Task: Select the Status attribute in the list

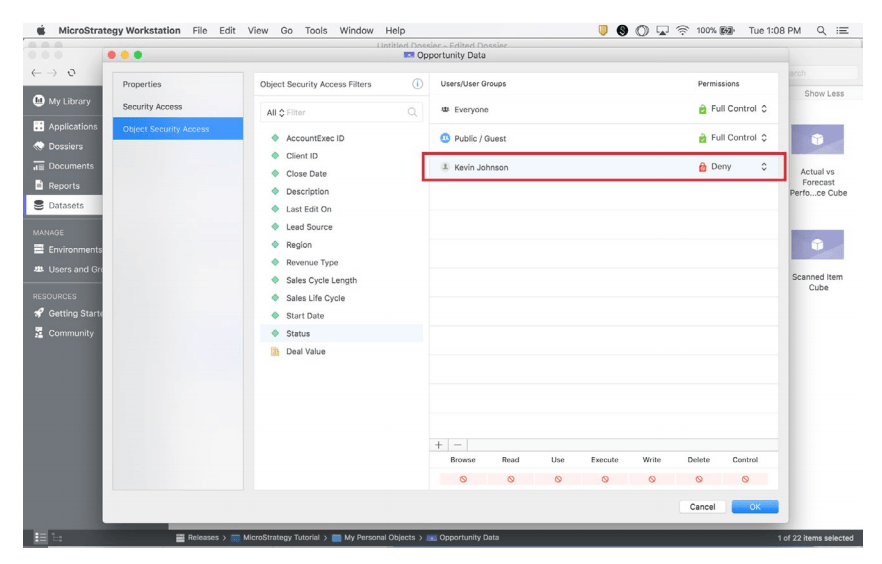Action: click(x=298, y=334)
